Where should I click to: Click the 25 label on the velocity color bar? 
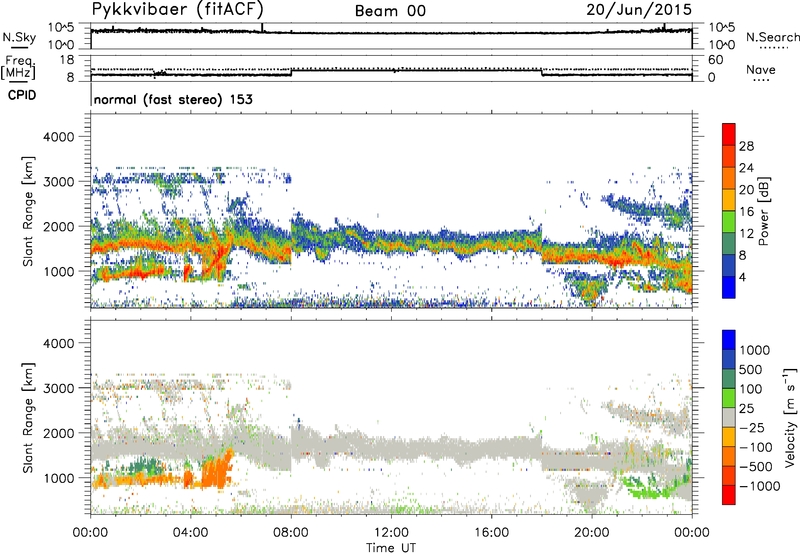[747, 409]
